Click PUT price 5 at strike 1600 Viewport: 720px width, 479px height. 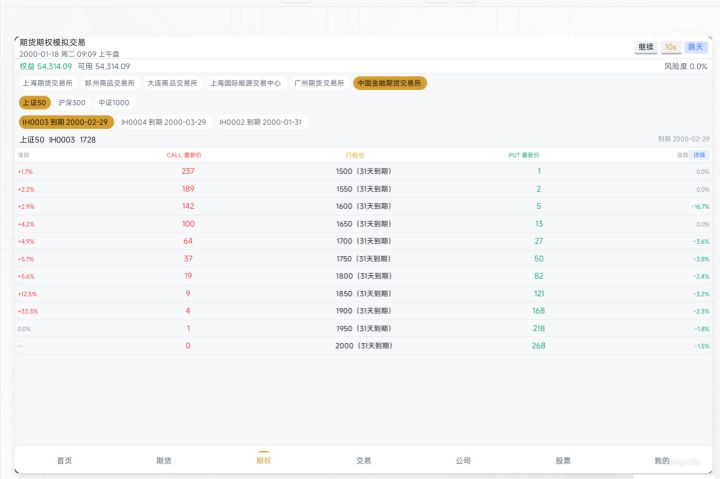click(x=539, y=206)
